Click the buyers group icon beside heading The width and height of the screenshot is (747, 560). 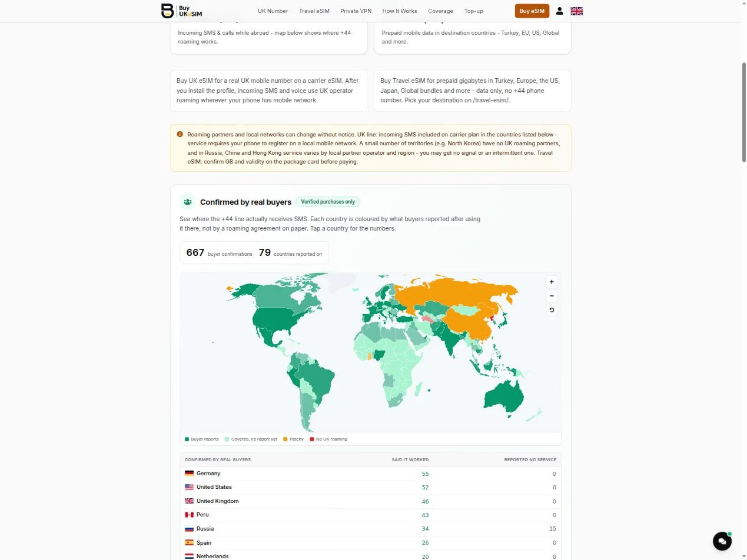point(187,202)
